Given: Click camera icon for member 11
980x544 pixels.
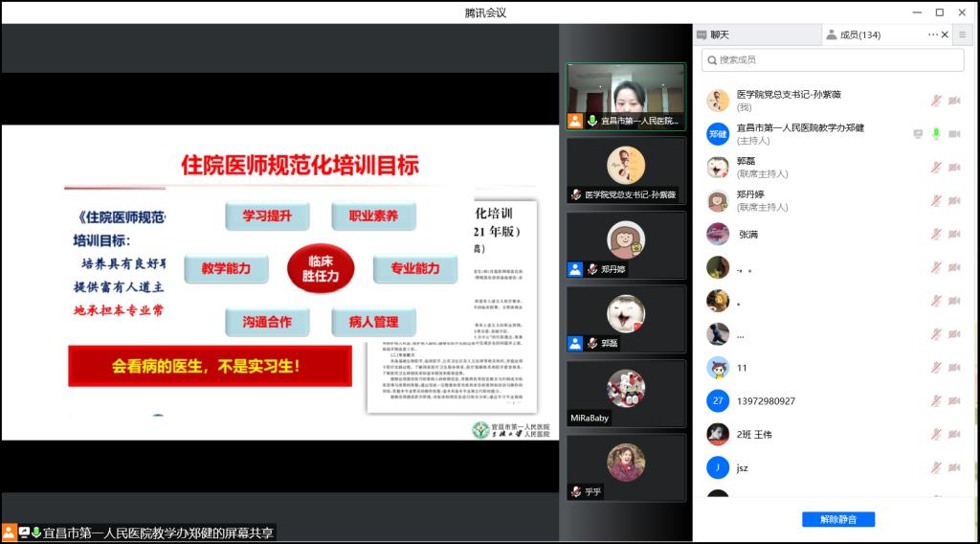Looking at the screenshot, I should 954,368.
